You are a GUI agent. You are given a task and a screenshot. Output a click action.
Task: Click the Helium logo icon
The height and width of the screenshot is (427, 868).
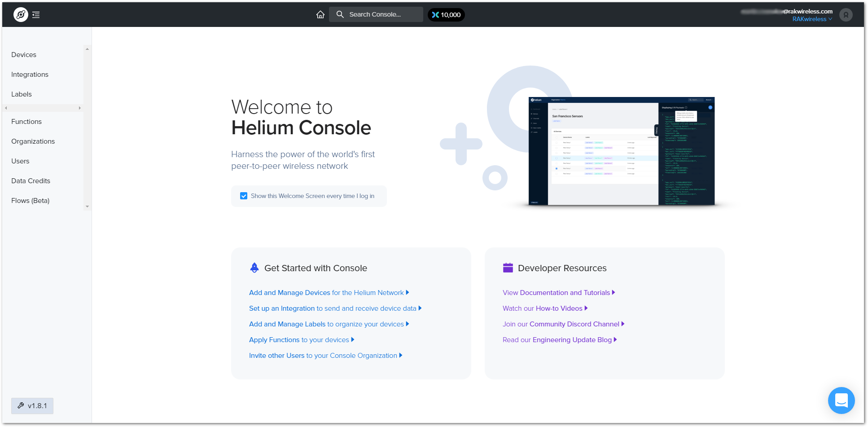pyautogui.click(x=21, y=15)
